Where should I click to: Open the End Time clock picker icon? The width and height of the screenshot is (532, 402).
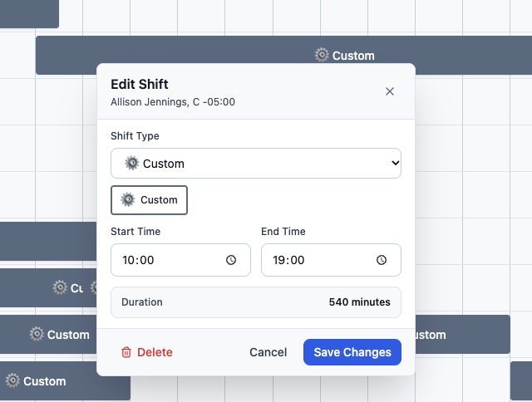coord(382,260)
